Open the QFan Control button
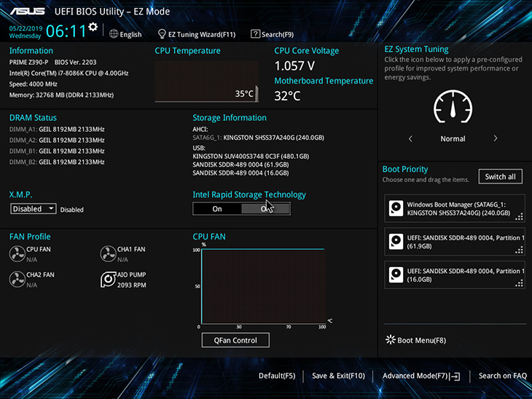 tap(235, 340)
